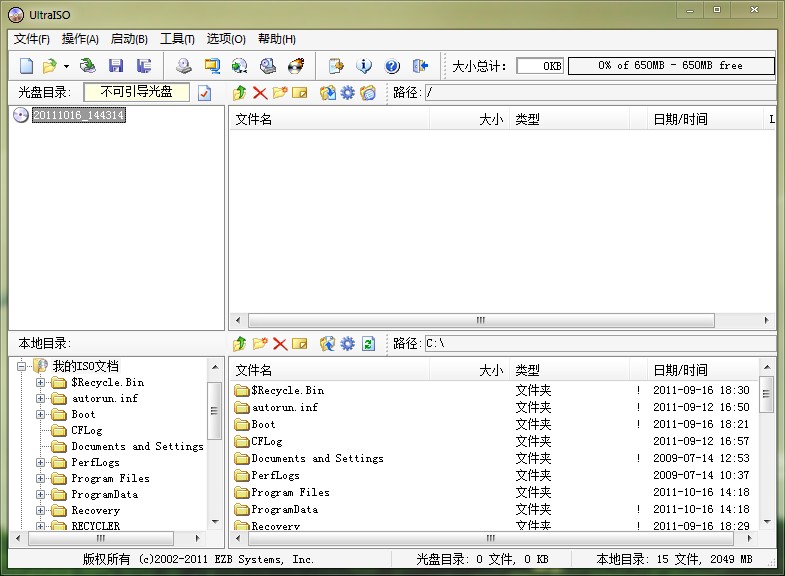The width and height of the screenshot is (785, 576).
Task: Expand the Boot tree node
Action: point(40,414)
